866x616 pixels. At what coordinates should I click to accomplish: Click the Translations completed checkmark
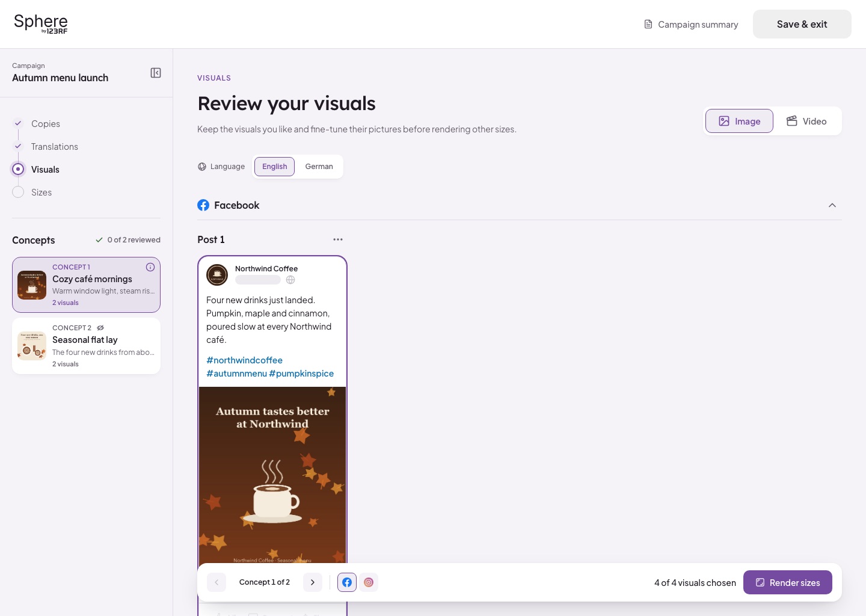[18, 146]
